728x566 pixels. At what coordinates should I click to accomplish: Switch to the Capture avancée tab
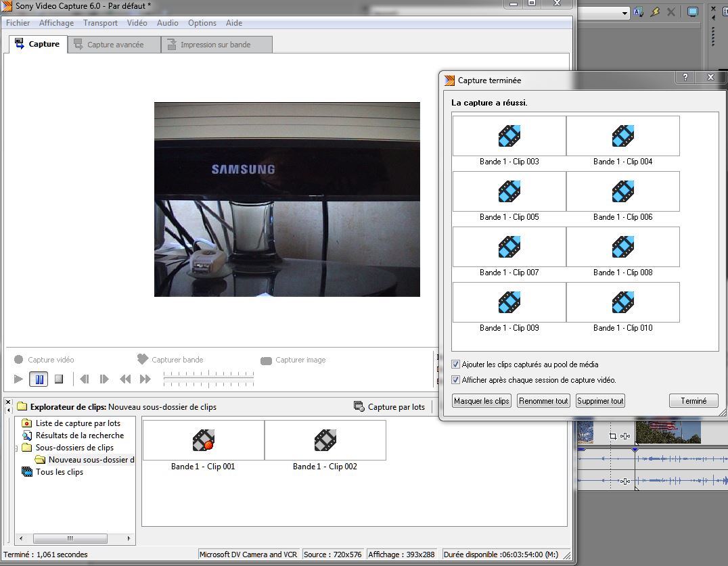[114, 45]
